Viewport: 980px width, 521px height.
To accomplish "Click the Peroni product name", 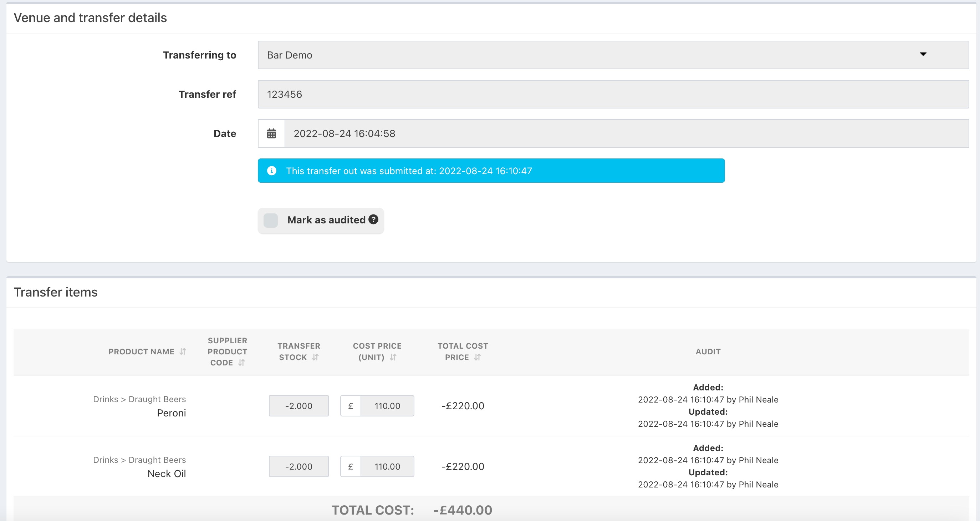I will (x=171, y=413).
